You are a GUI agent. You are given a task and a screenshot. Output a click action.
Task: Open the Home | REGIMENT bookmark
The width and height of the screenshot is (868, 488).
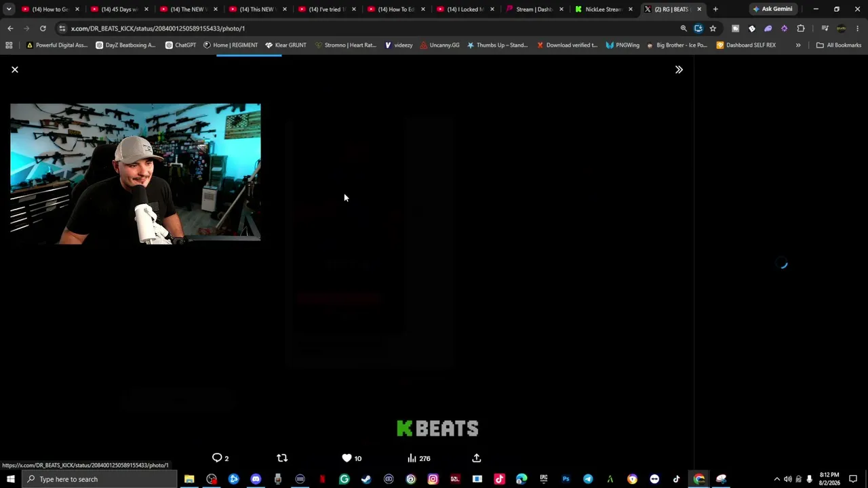(231, 45)
